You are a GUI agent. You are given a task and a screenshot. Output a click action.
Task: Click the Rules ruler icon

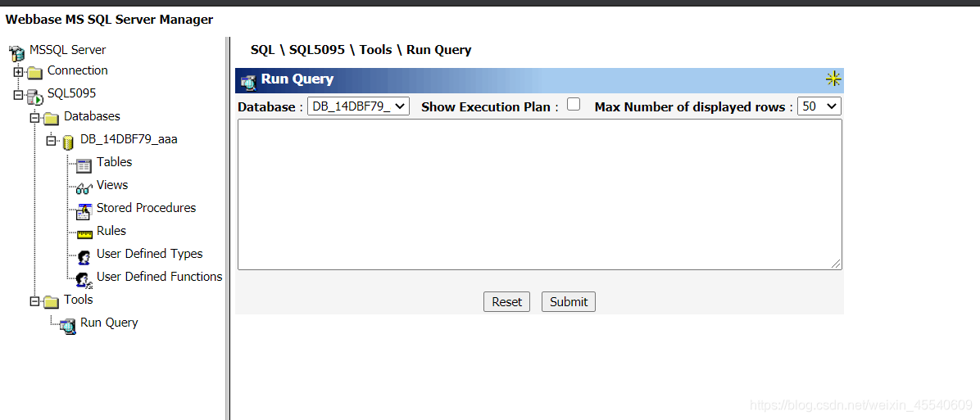point(84,234)
